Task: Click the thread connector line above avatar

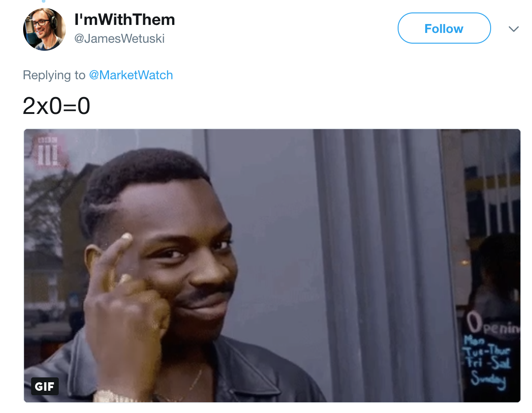Action: click(44, 1)
